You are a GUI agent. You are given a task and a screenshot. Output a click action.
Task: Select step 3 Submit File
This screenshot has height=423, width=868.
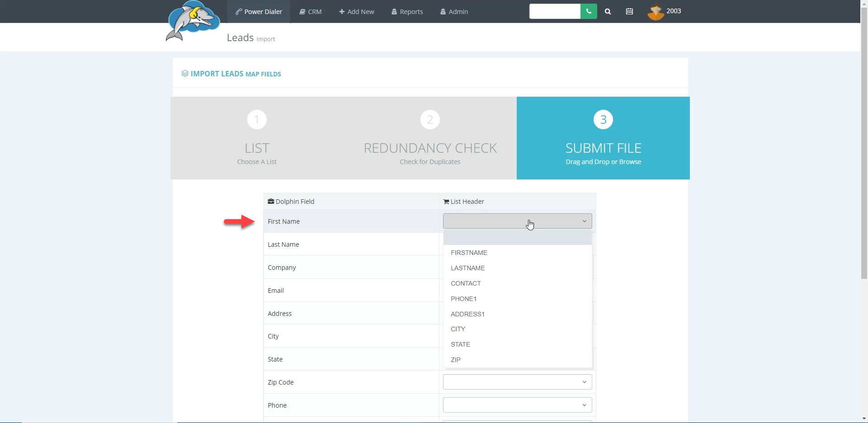603,138
